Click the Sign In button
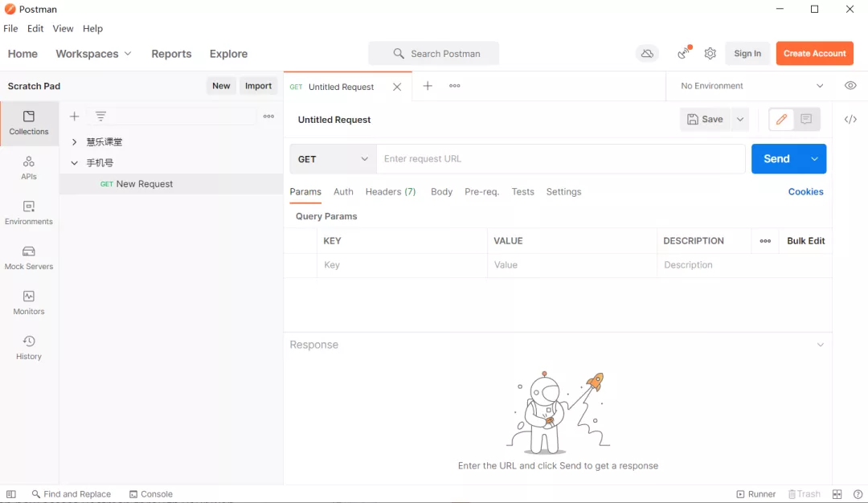 (x=747, y=54)
